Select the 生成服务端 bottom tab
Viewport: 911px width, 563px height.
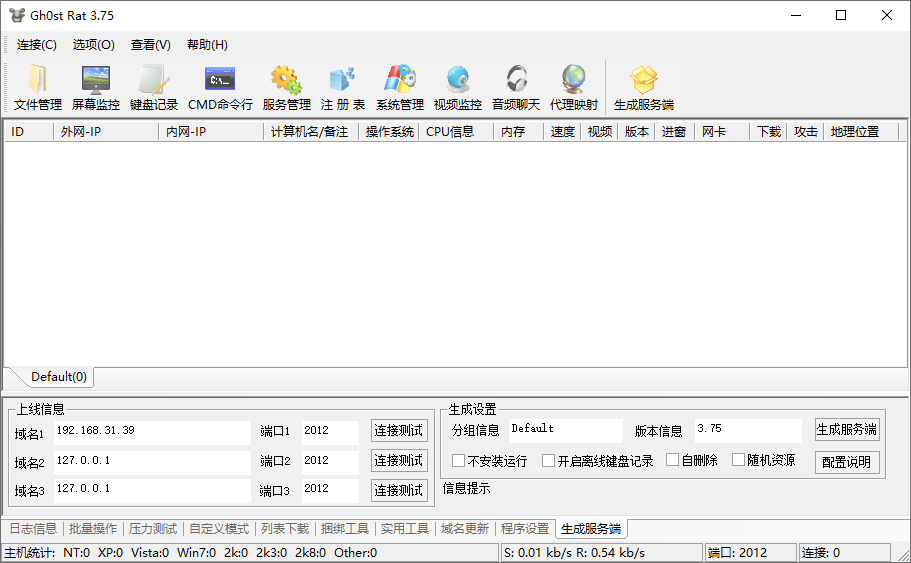pyautogui.click(x=591, y=529)
